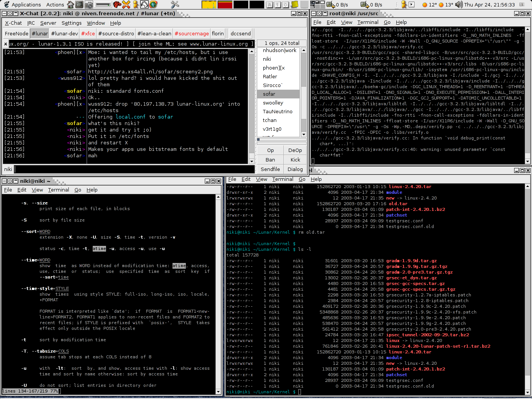
Task: Launch the terminal from the top panel
Action: (79, 5)
